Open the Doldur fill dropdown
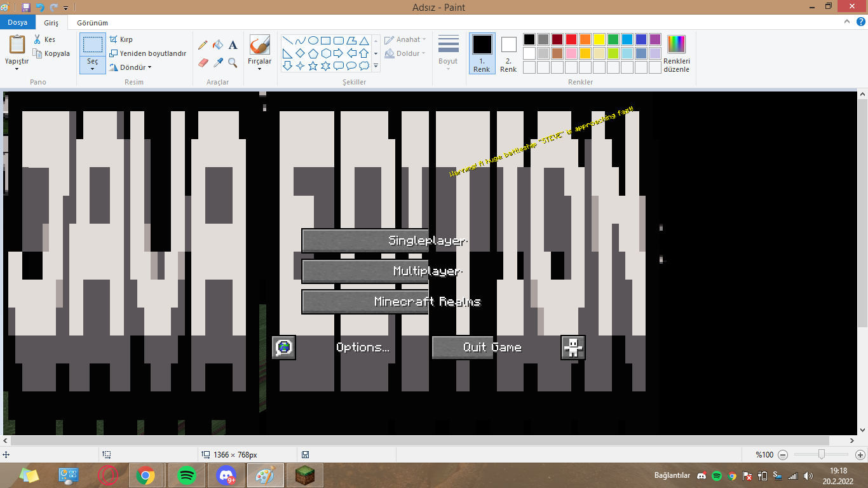Viewport: 868px width, 488px height. (405, 53)
